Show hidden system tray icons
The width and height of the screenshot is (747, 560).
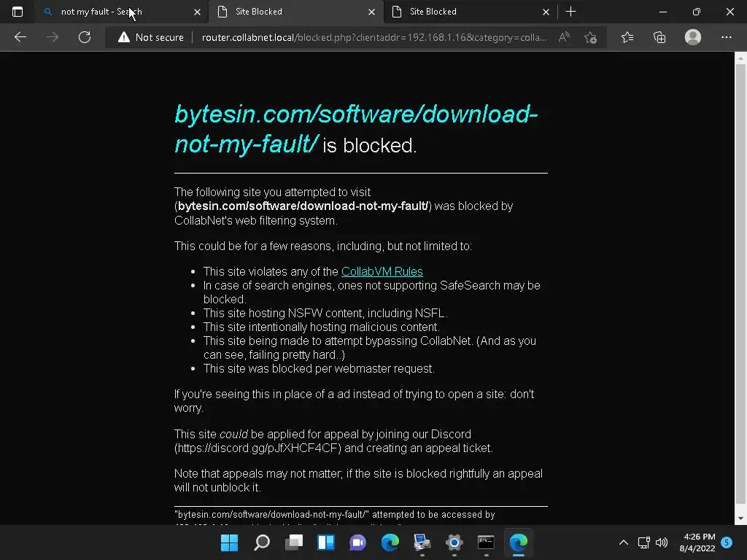(623, 542)
